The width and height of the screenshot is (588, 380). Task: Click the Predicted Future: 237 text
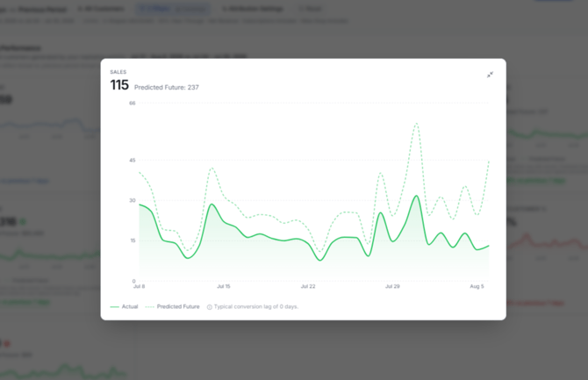pos(167,88)
